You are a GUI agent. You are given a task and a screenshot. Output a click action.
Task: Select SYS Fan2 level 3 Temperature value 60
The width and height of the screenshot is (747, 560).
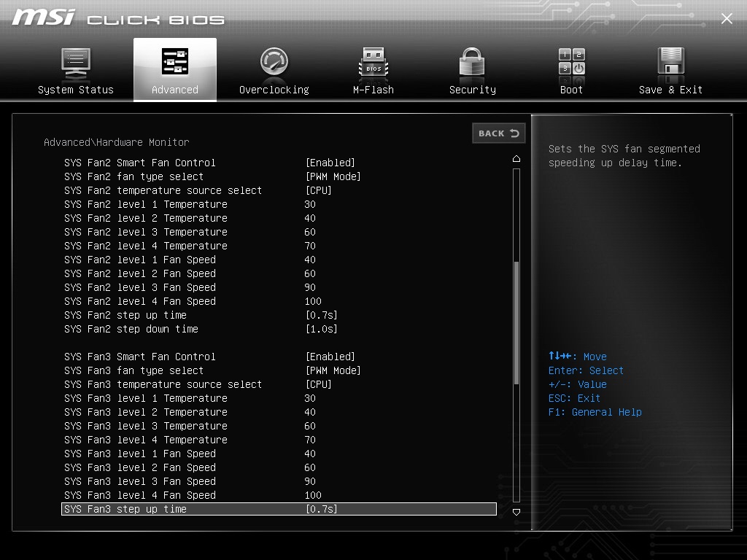[310, 232]
